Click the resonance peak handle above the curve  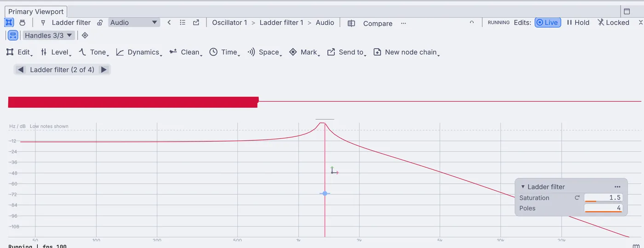[325, 119]
